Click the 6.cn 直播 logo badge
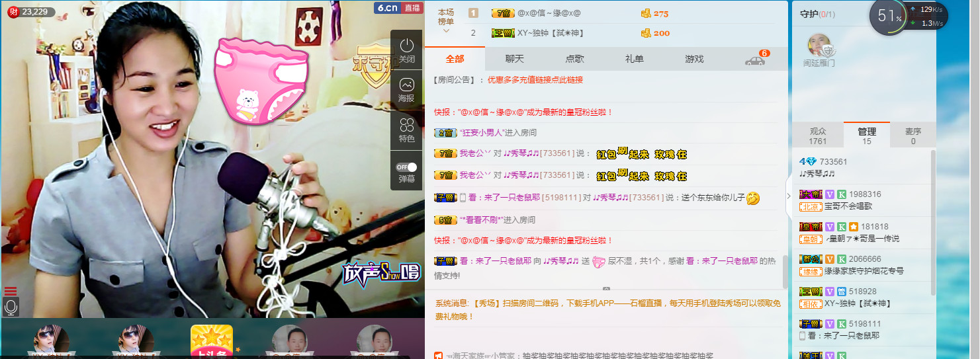980x359 pixels. pos(398,8)
